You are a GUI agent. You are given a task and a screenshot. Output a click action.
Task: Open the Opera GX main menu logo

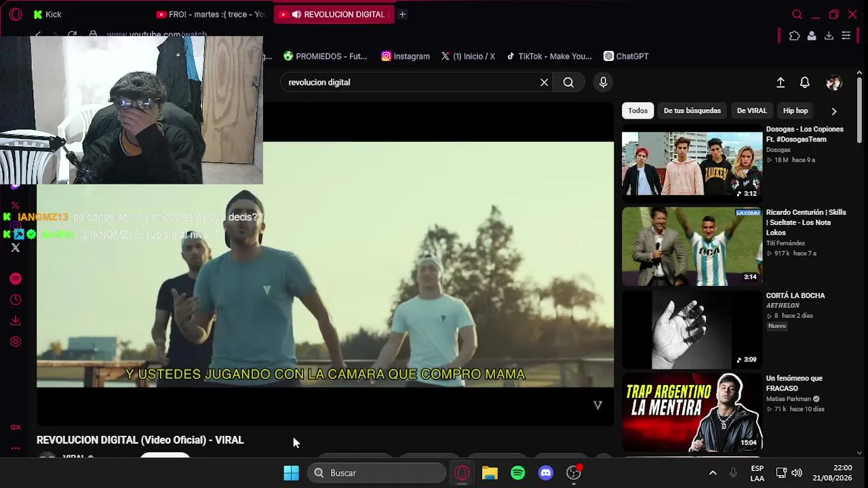16,14
